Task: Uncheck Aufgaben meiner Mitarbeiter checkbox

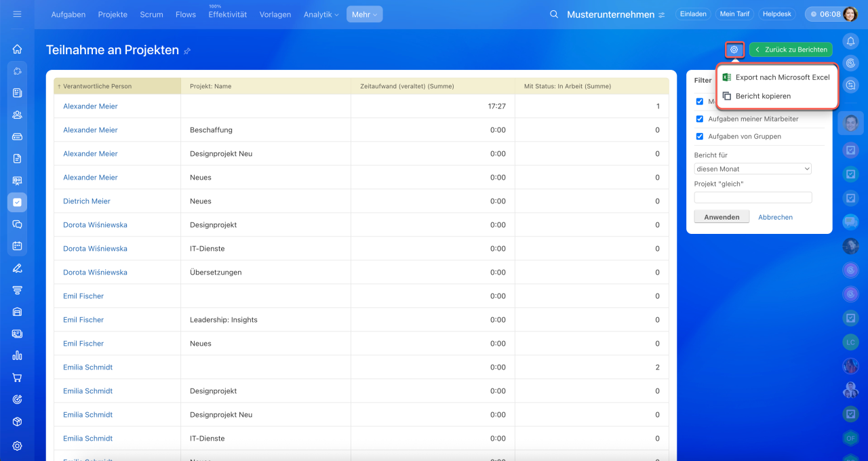Action: pyautogui.click(x=700, y=119)
